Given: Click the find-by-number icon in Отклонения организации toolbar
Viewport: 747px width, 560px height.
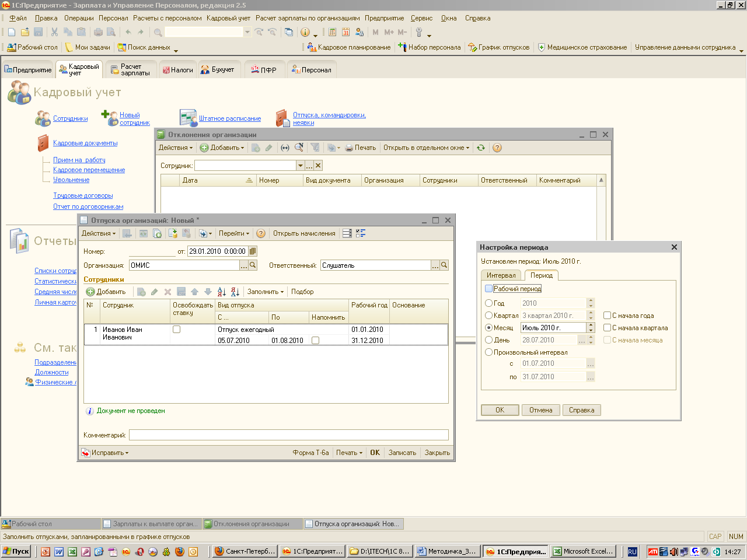Looking at the screenshot, I should 299,148.
